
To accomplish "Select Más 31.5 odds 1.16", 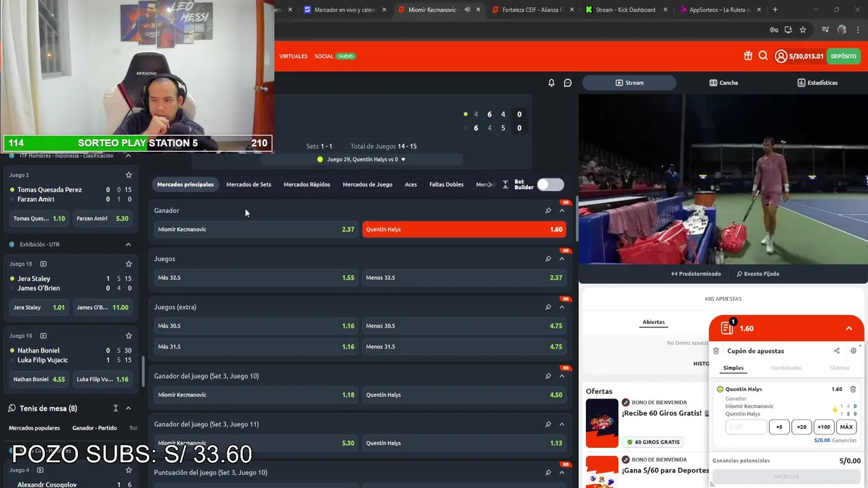I will (256, 346).
